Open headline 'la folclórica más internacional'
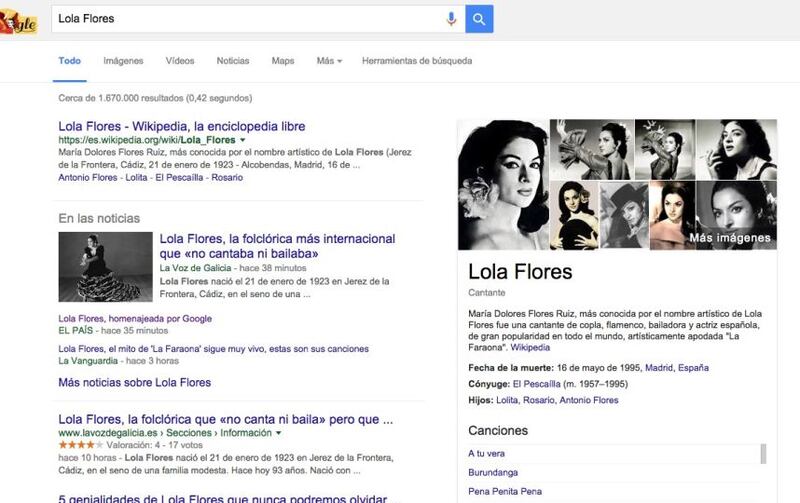The height and width of the screenshot is (503, 800). pos(278,246)
